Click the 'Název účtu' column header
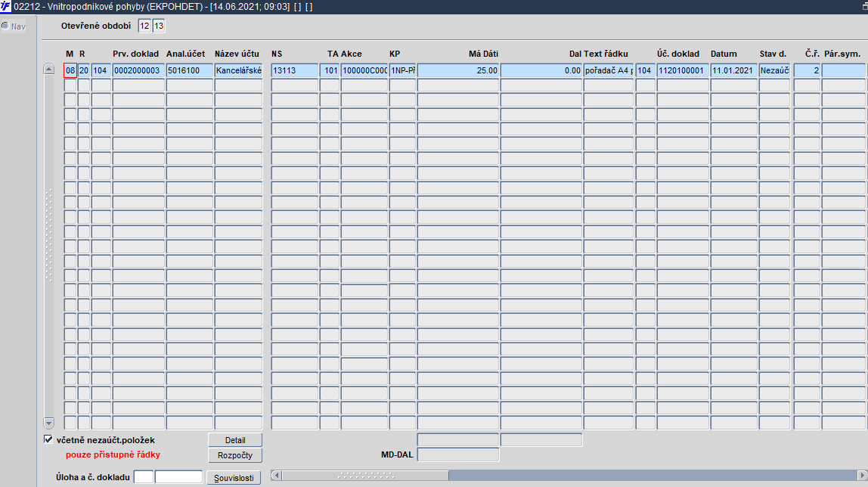The image size is (868, 487). (237, 54)
